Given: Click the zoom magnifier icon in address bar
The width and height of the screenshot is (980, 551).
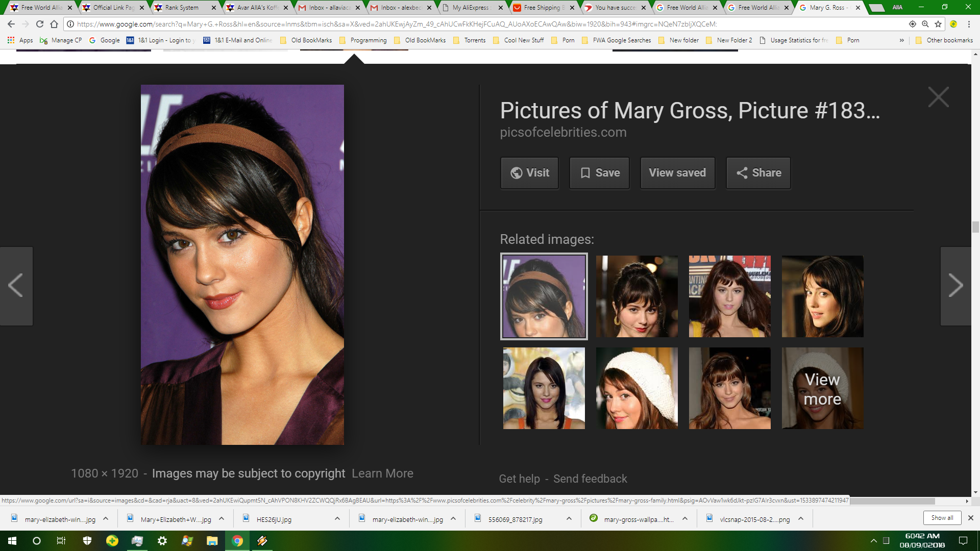Looking at the screenshot, I should (925, 24).
